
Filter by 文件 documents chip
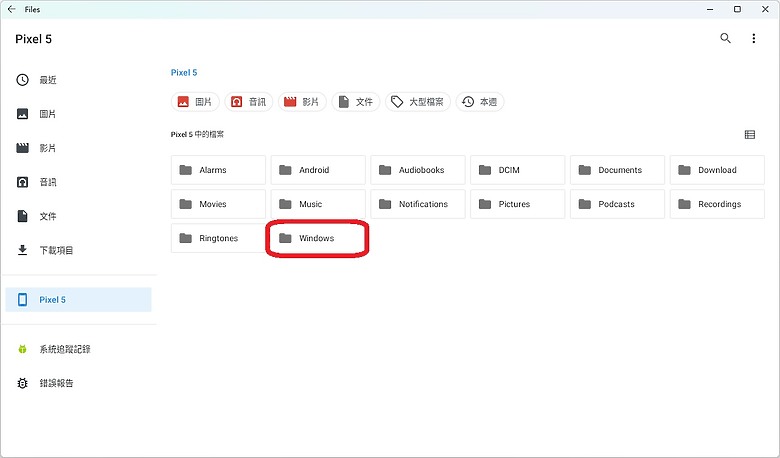click(x=356, y=102)
